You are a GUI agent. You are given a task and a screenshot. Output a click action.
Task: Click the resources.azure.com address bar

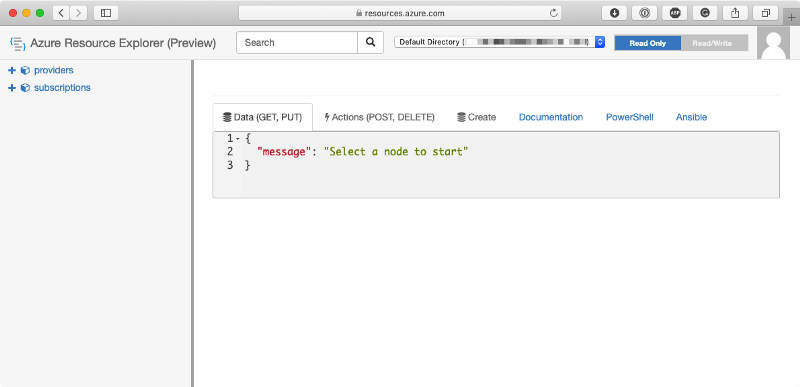coord(400,13)
